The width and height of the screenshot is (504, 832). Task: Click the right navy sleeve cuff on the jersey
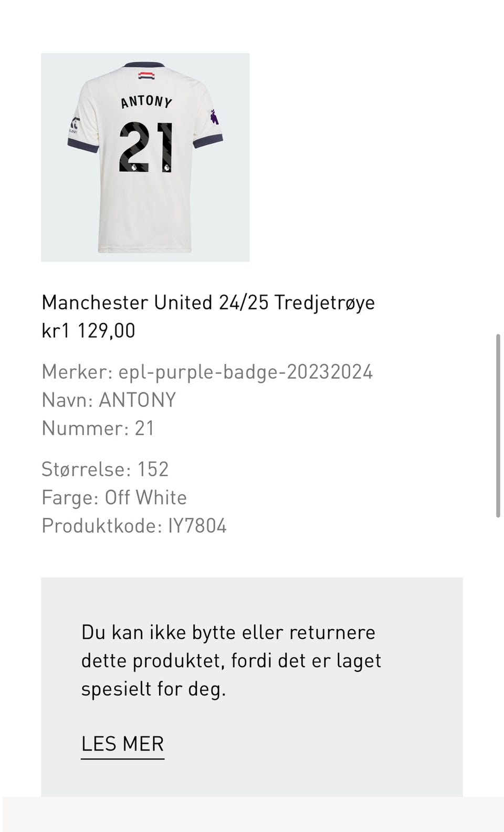point(208,141)
